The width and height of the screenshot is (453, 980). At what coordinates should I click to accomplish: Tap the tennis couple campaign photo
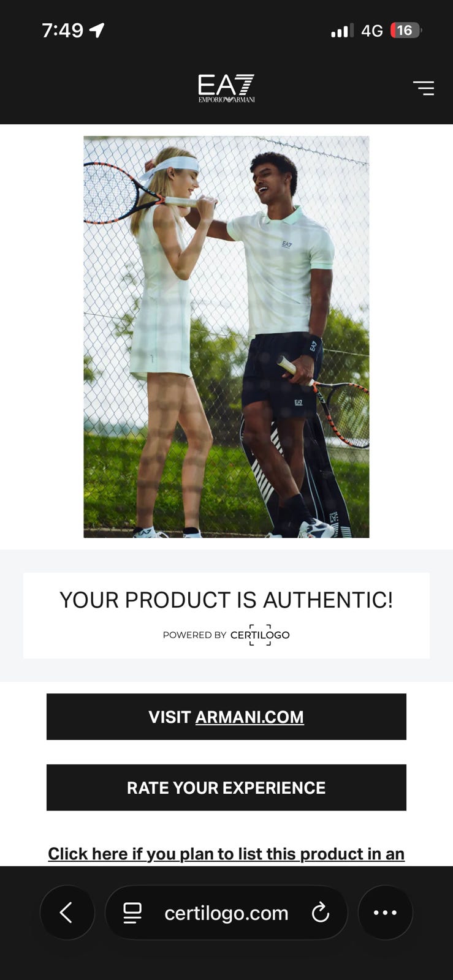tap(226, 337)
